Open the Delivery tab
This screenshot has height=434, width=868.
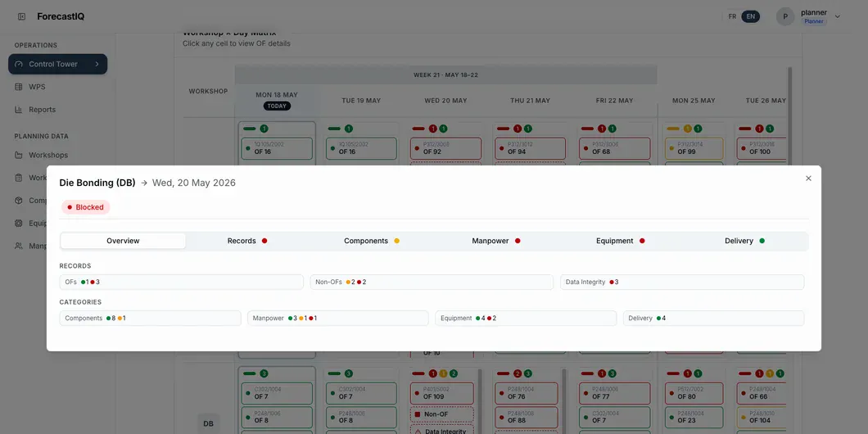[x=744, y=241]
